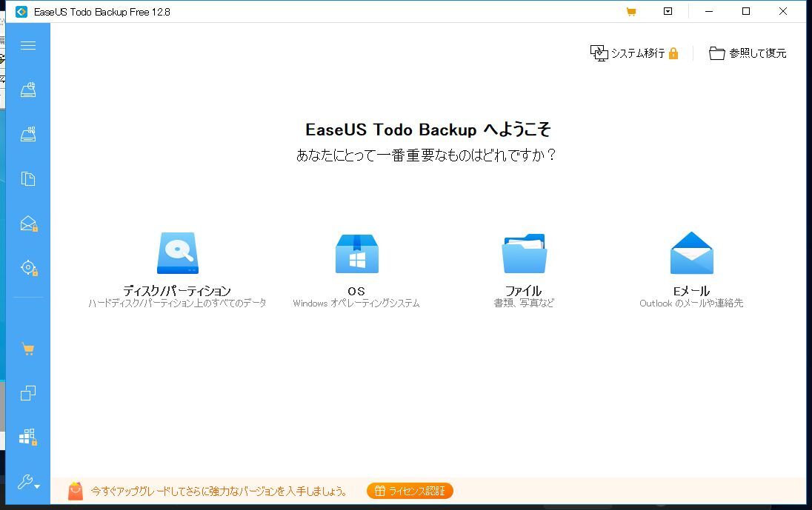
Task: Open the hamburger menu to expand the sidebar
Action: coord(28,45)
